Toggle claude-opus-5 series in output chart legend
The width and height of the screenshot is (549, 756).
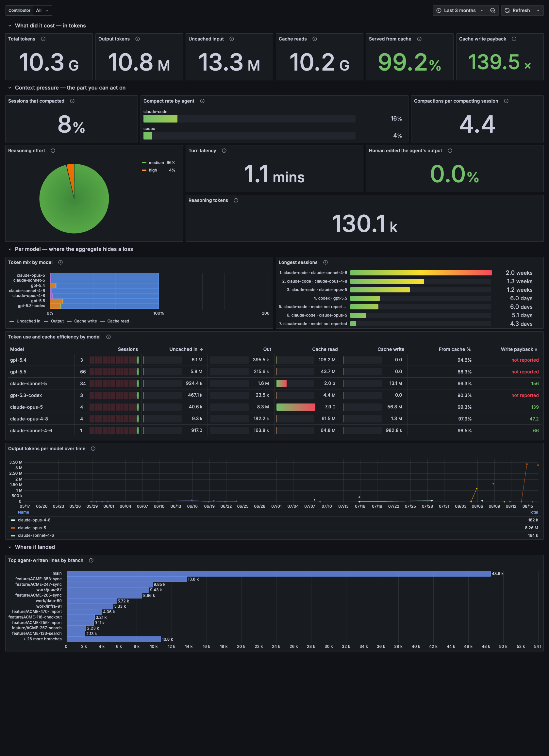click(32, 528)
